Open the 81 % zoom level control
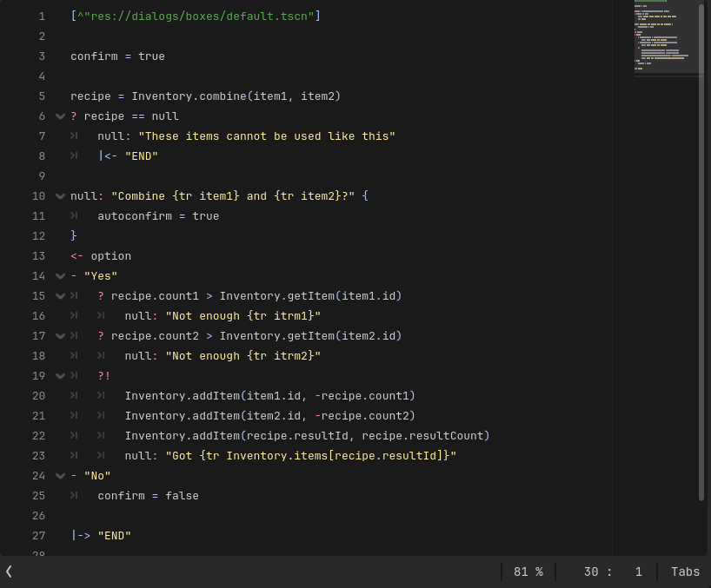Viewport: 711px width, 588px height. coord(528,571)
